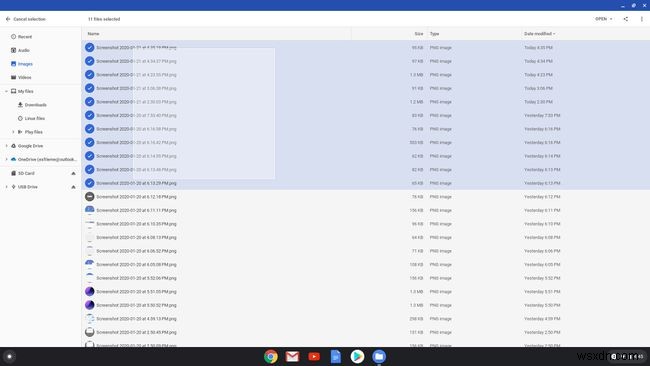Launch Google Docs from the shelf
Viewport: 650px width, 366px height.
tap(335, 356)
